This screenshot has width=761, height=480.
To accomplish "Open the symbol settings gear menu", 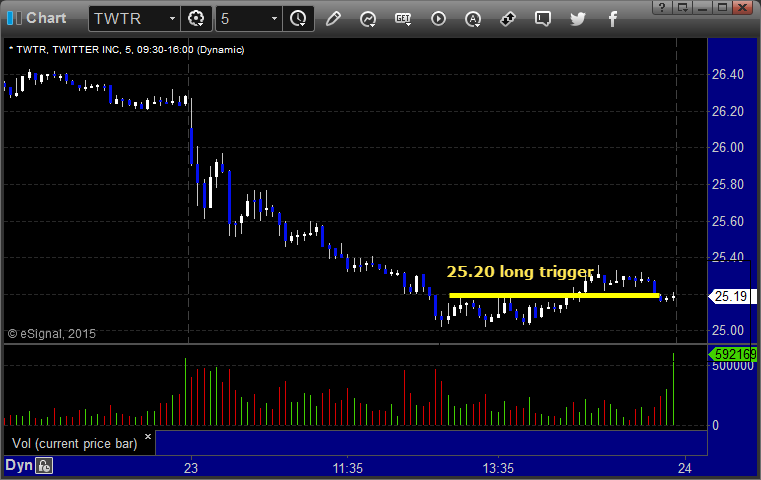I will pyautogui.click(x=196, y=19).
